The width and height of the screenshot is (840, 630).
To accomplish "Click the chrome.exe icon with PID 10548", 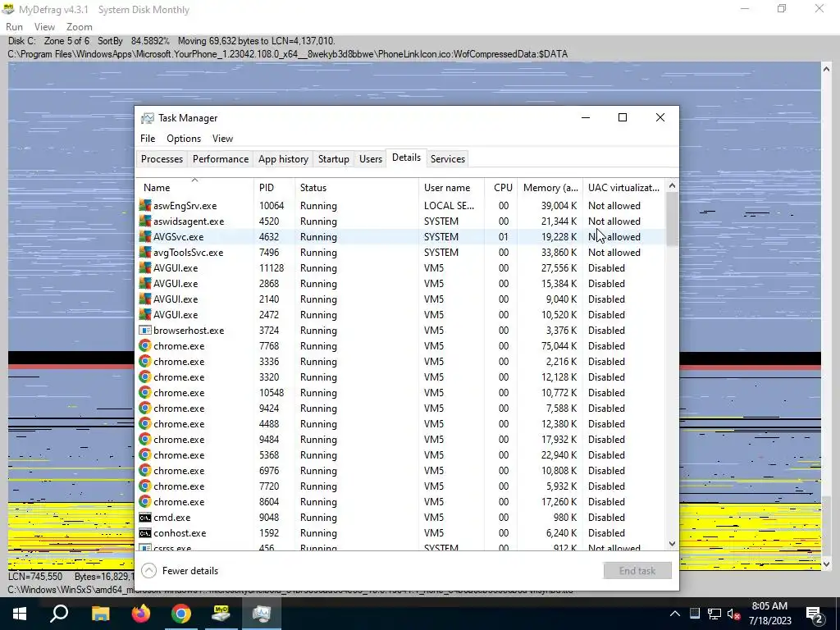I will click(144, 393).
